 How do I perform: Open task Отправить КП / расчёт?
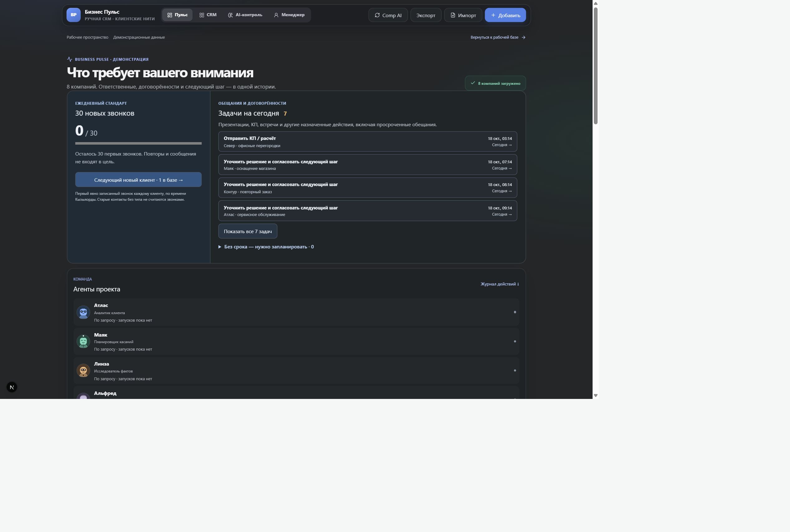point(368,141)
